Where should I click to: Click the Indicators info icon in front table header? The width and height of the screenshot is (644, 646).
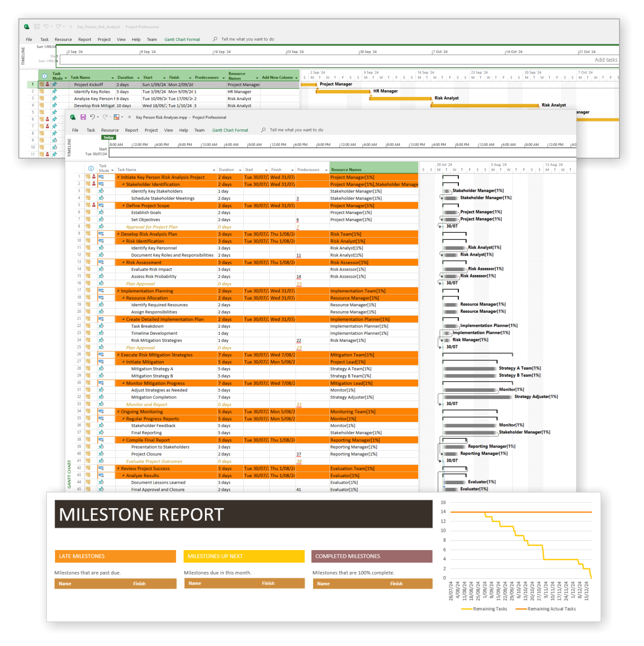(91, 169)
